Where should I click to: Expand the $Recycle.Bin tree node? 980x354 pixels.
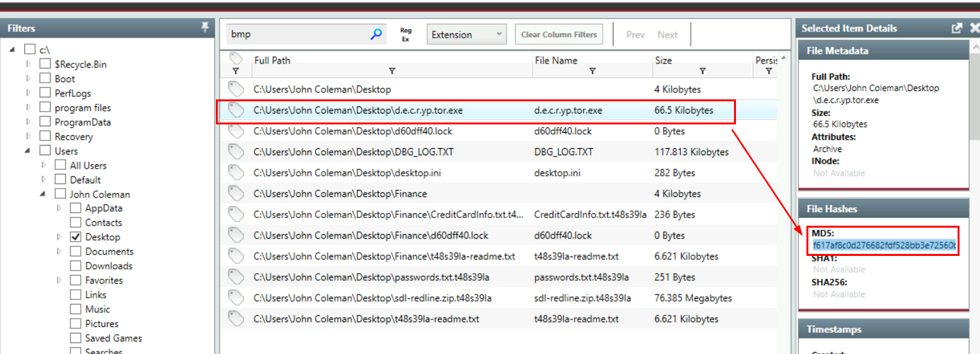coord(28,64)
